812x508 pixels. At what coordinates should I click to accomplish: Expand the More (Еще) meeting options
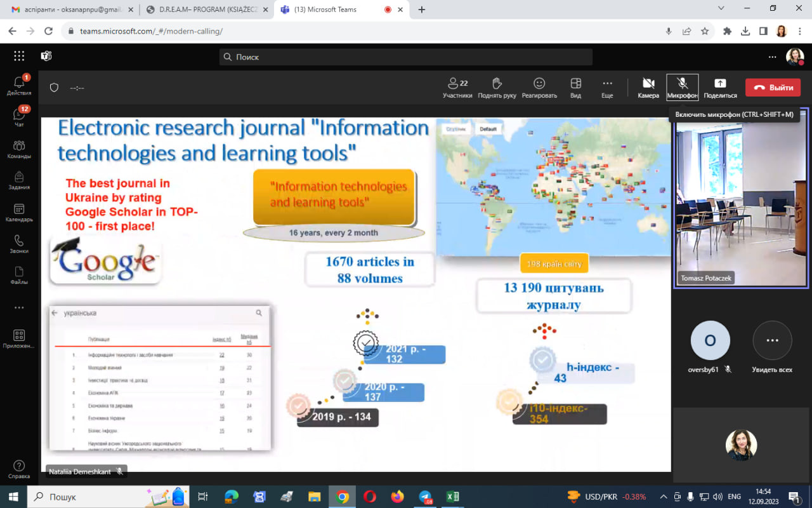click(x=607, y=88)
